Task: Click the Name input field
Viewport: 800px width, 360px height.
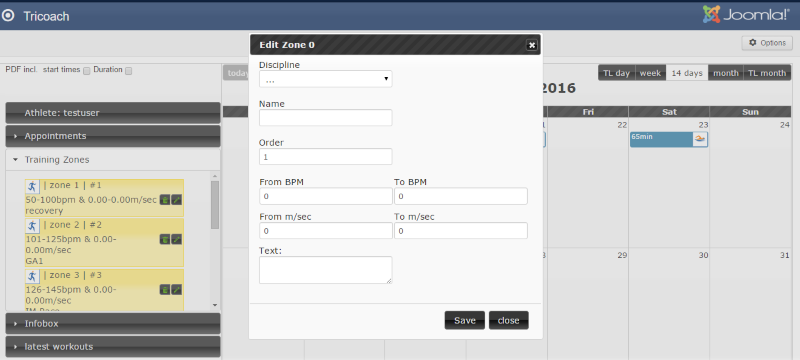Action: [x=326, y=118]
